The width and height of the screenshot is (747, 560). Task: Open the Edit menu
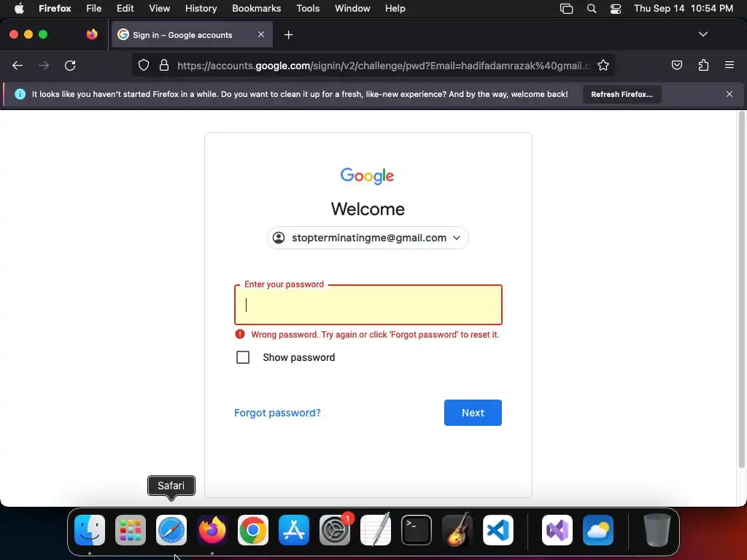[x=125, y=8]
